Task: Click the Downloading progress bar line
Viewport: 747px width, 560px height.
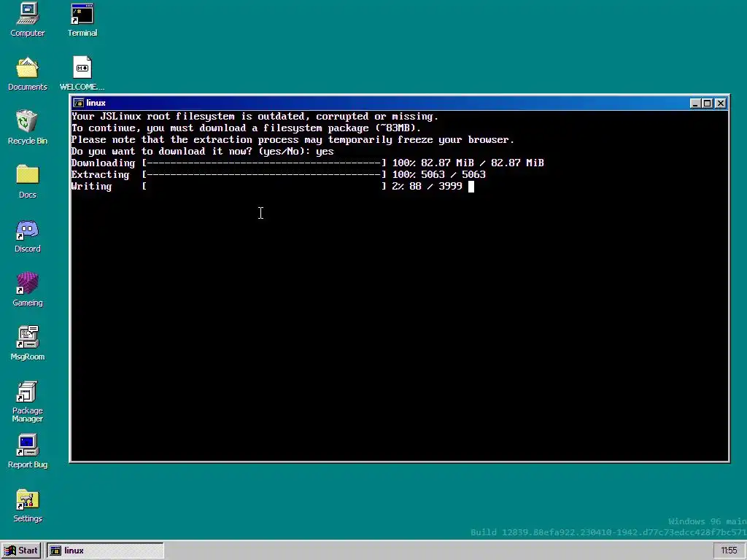Action: click(x=307, y=163)
